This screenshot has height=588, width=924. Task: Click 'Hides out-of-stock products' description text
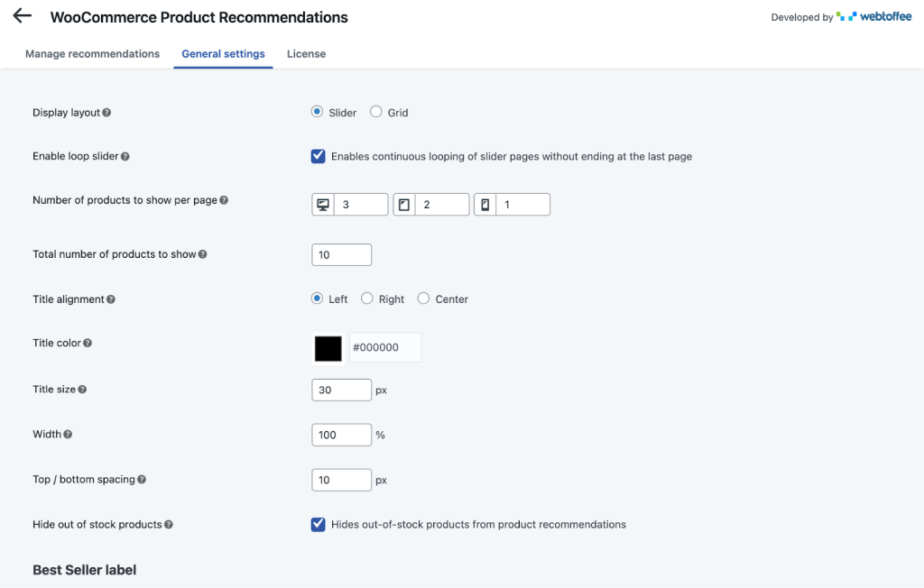[478, 524]
